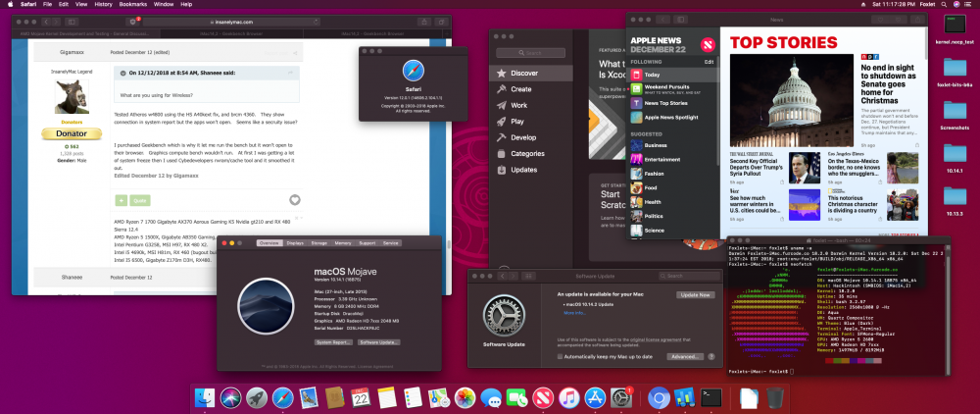Select Today channel in News sidebar
This screenshot has width=980, height=414.
pyautogui.click(x=673, y=75)
